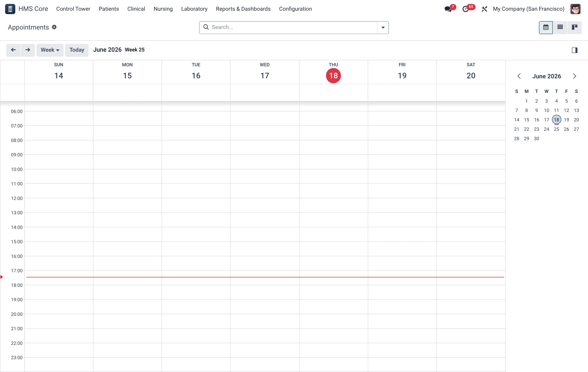Viewport: 588px width, 372px height.
Task: Go to next week arrow
Action: [x=28, y=50]
